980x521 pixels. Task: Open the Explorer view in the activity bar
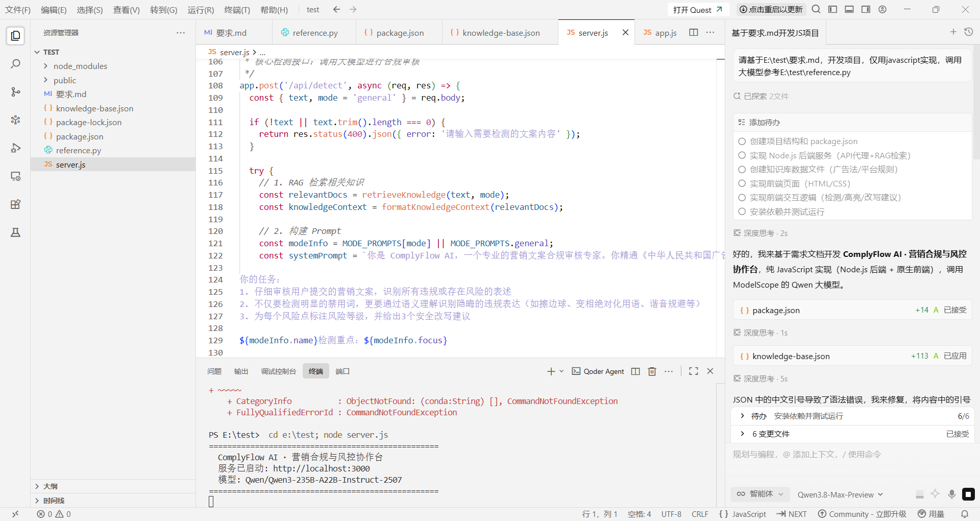tap(15, 36)
